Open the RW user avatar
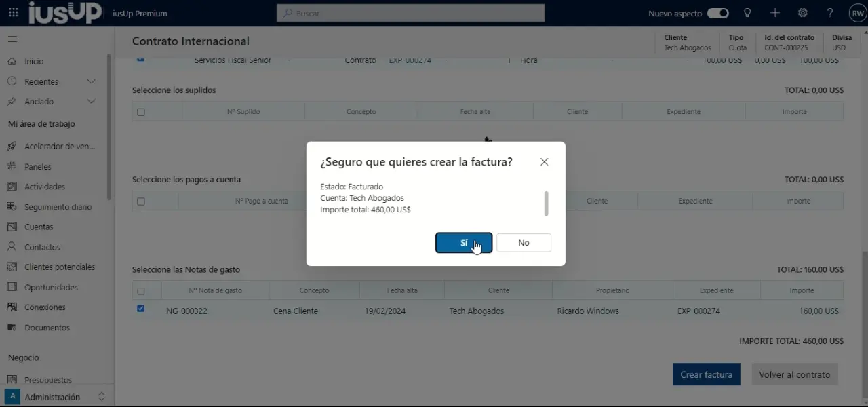The width and height of the screenshot is (868, 407). [x=857, y=13]
